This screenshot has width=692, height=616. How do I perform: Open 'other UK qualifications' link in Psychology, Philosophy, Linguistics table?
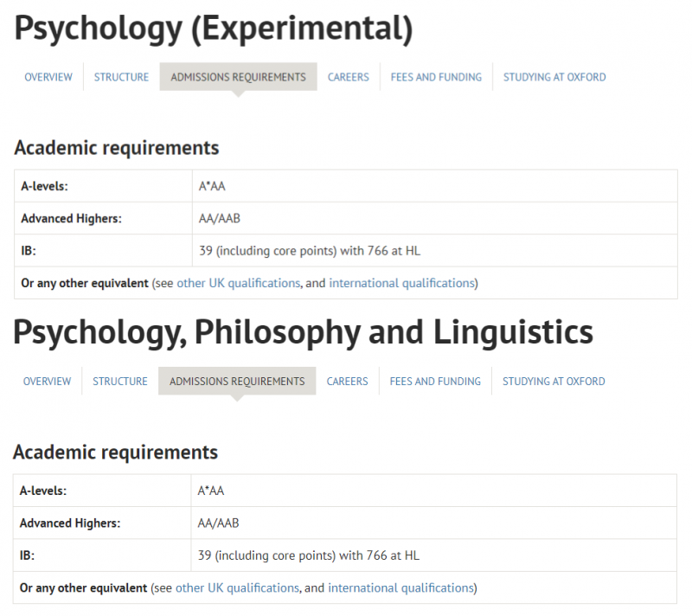coord(237,588)
